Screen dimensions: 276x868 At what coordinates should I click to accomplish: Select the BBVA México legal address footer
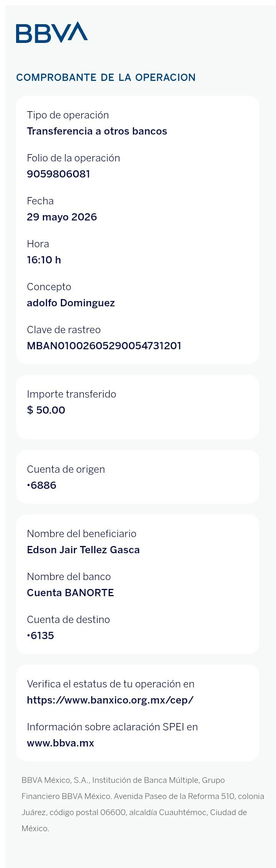143,804
